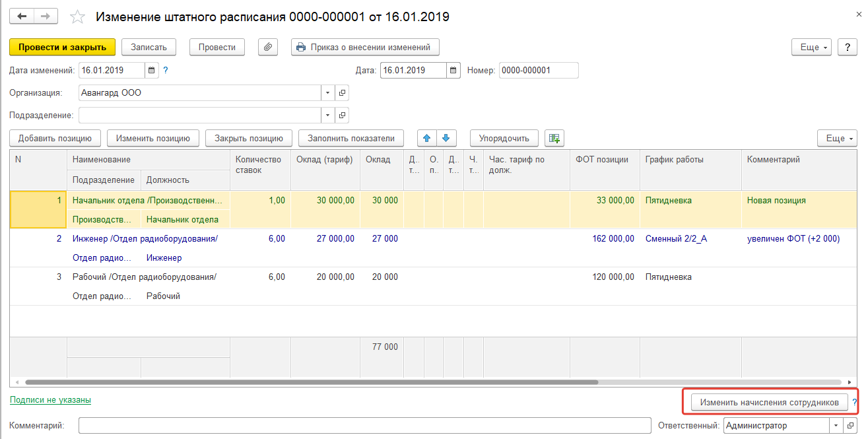Open the top Еще menu

coord(810,47)
